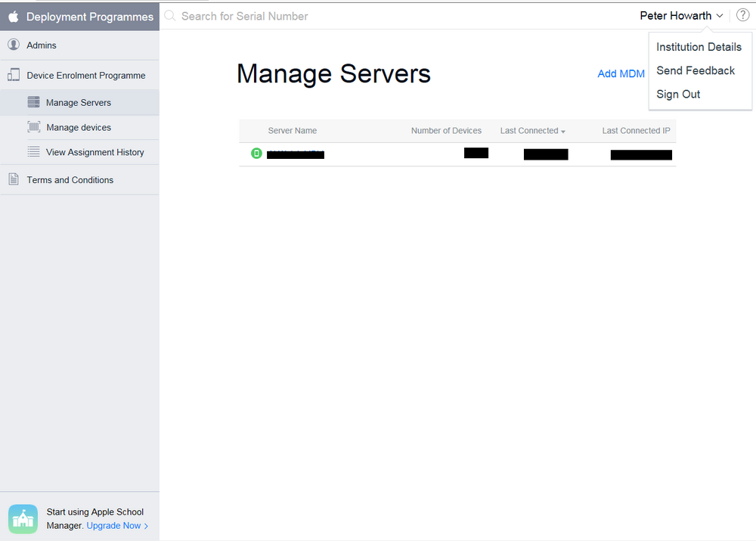756x541 pixels.
Task: Open Terms and Conditions
Action: click(79, 179)
